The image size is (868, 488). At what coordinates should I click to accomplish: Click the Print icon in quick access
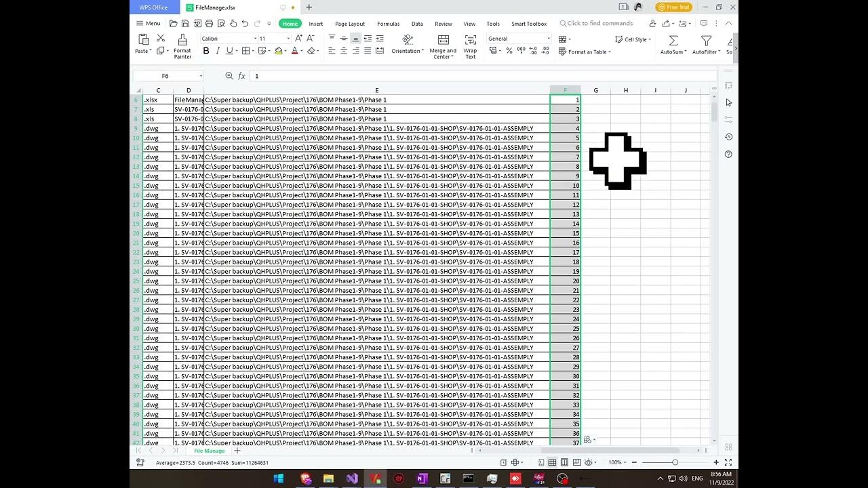(209, 24)
